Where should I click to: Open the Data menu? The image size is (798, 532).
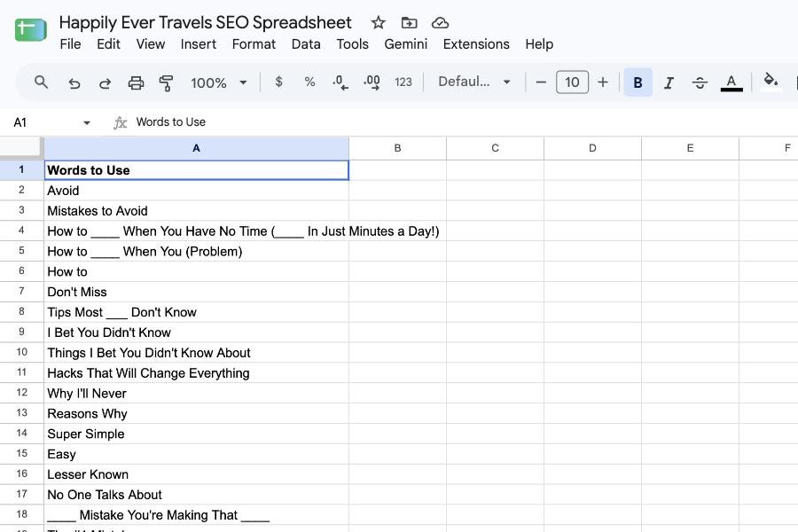(306, 44)
